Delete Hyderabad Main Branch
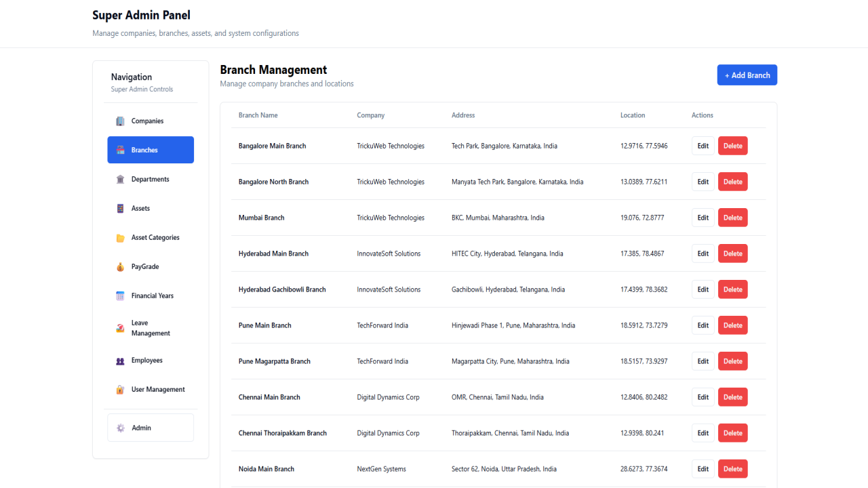 (733, 253)
